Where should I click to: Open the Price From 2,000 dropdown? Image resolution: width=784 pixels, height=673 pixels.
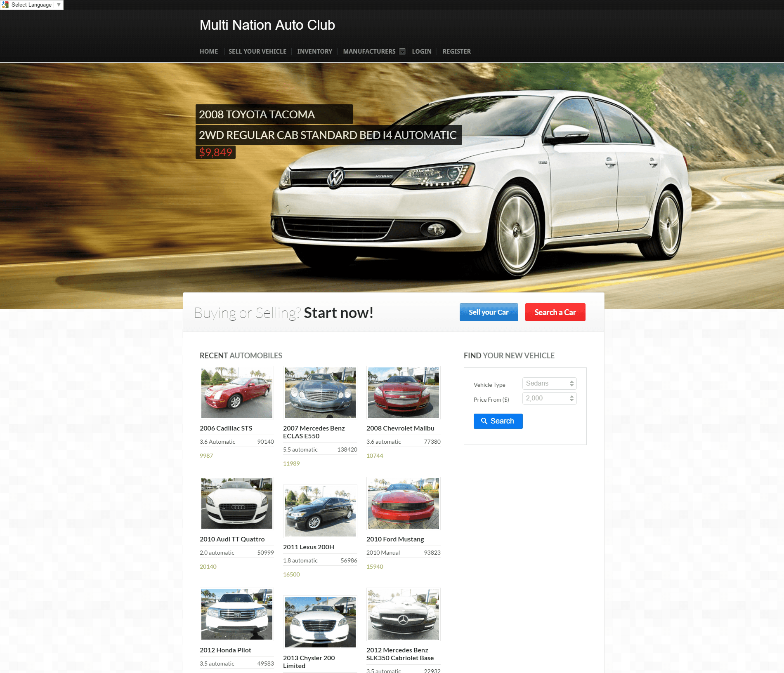(x=549, y=398)
